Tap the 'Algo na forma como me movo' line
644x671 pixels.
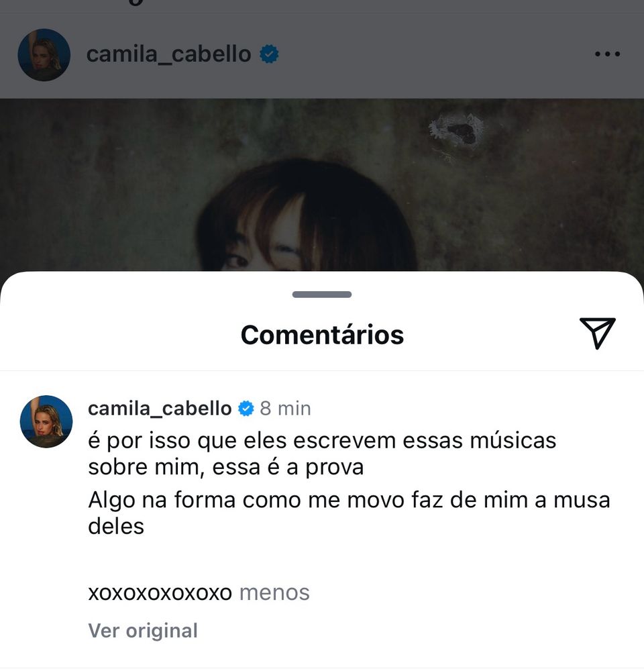pyautogui.click(x=246, y=500)
